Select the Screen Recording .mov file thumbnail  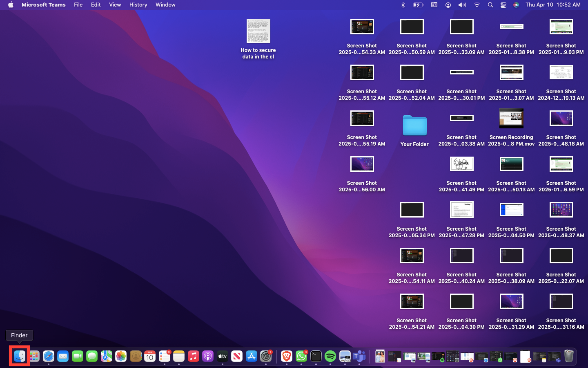(511, 119)
